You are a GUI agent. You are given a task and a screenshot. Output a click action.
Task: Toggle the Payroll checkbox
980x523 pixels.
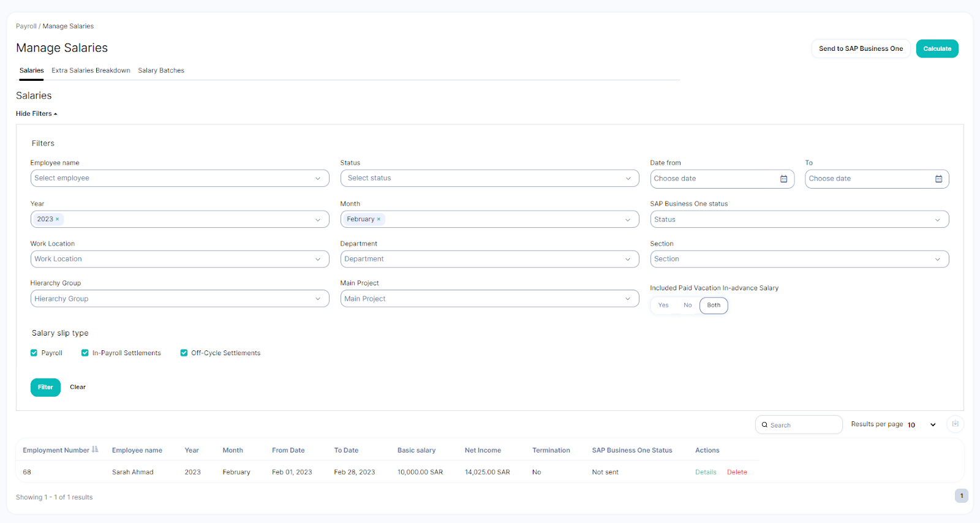point(34,353)
